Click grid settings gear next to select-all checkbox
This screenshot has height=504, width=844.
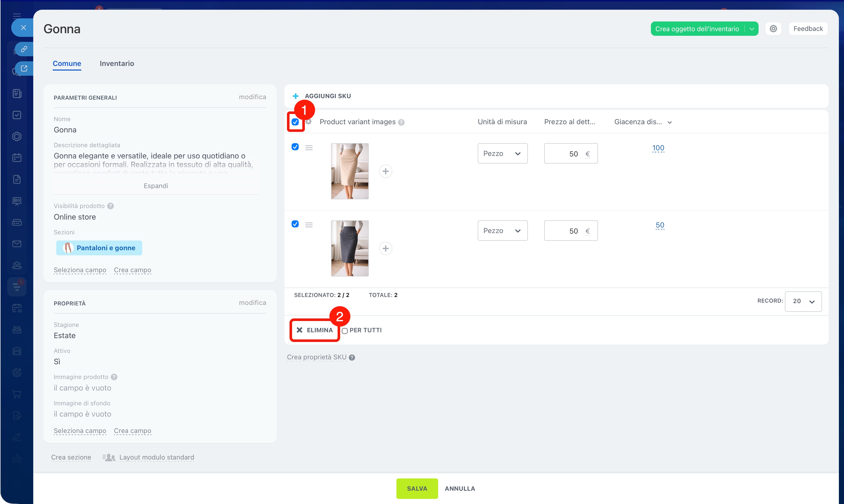308,122
